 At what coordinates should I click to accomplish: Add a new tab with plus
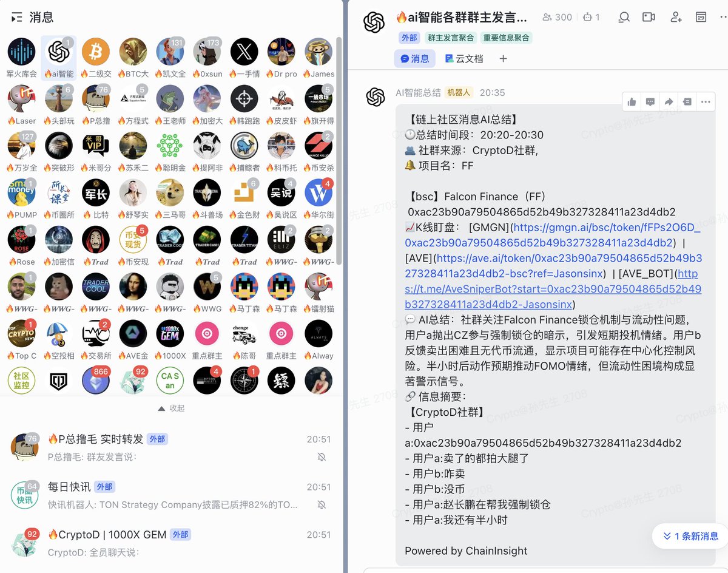pos(503,58)
